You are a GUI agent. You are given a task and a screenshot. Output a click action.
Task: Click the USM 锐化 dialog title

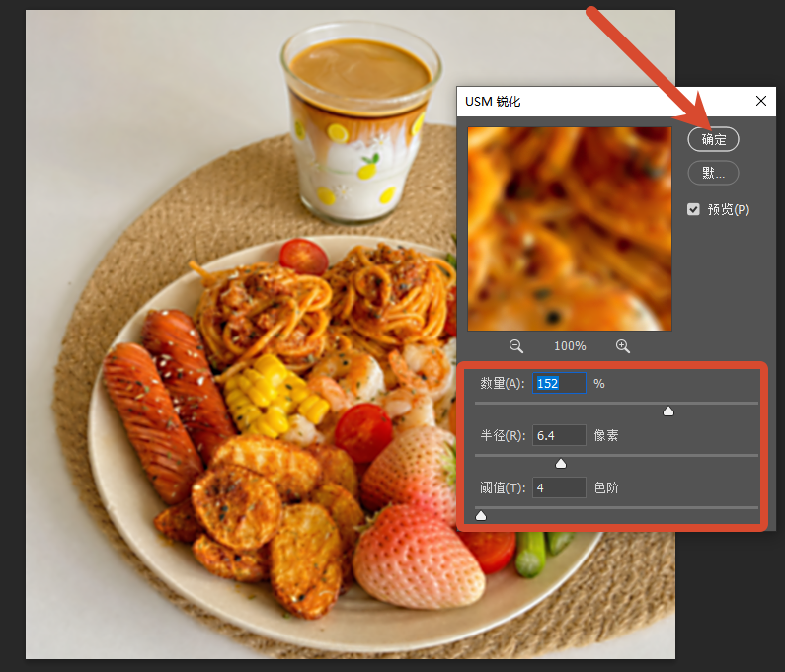[x=493, y=102]
